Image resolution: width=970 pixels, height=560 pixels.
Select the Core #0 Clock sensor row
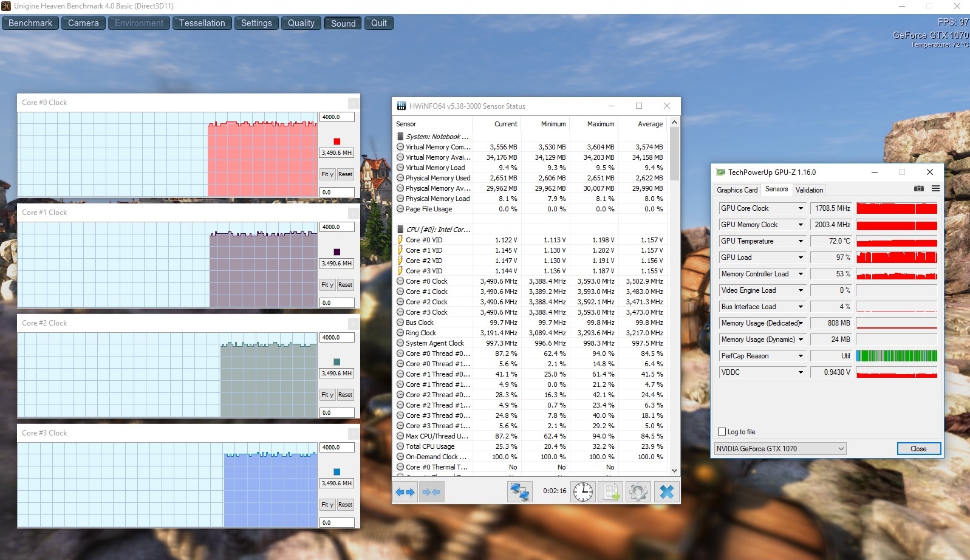click(x=530, y=281)
